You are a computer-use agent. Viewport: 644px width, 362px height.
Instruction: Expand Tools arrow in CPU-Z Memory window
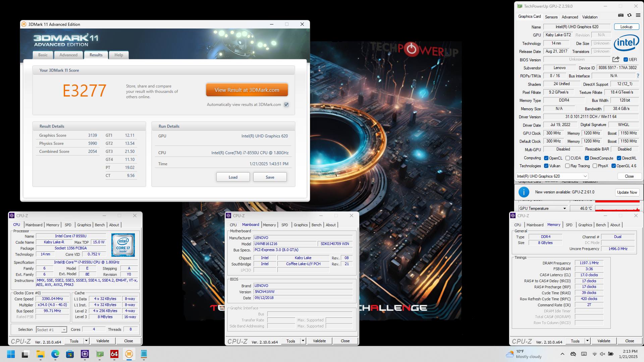pyautogui.click(x=587, y=341)
